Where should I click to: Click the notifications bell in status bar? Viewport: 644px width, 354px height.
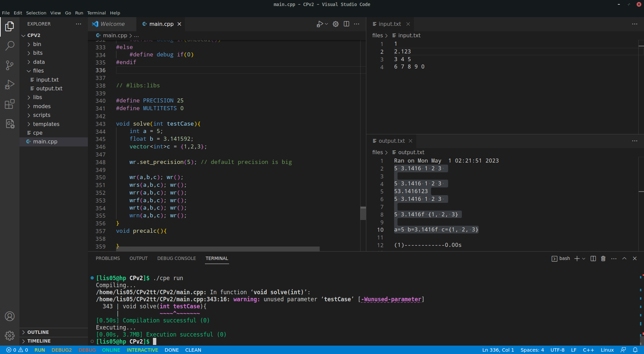[635, 350]
